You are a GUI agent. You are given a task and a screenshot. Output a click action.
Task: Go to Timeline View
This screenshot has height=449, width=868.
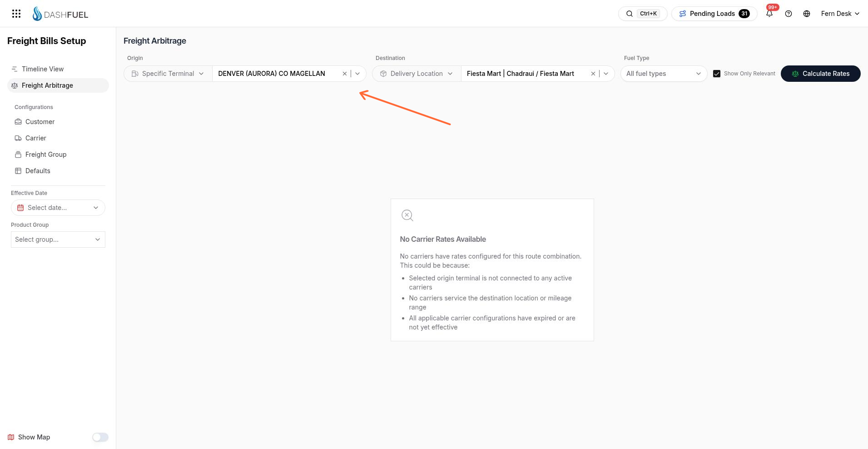point(58,69)
